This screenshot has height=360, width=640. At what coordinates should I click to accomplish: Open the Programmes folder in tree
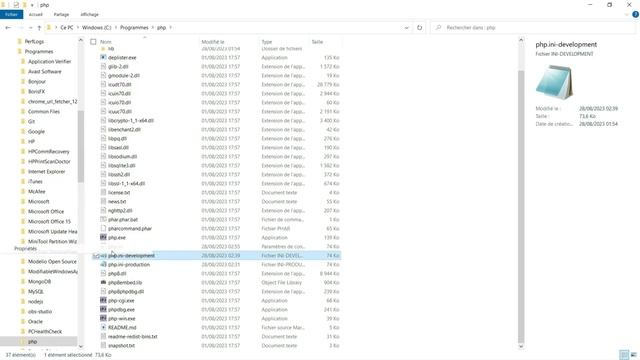pyautogui.click(x=39, y=51)
